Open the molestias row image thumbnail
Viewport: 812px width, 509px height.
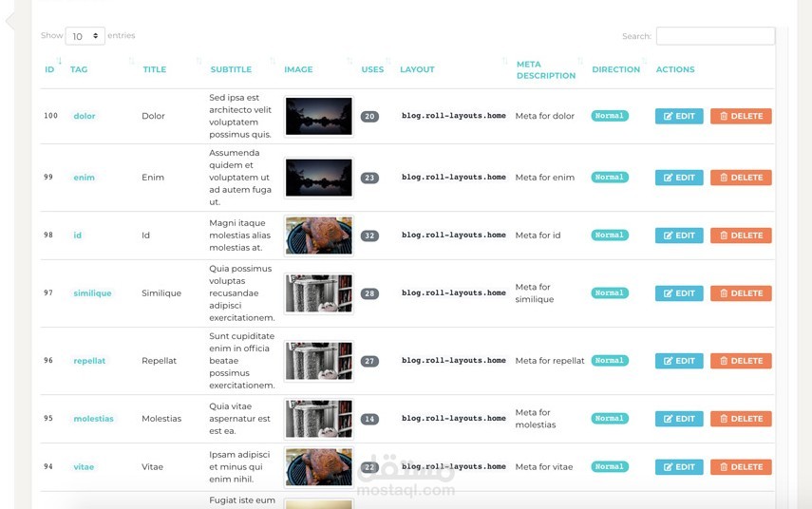pos(318,419)
